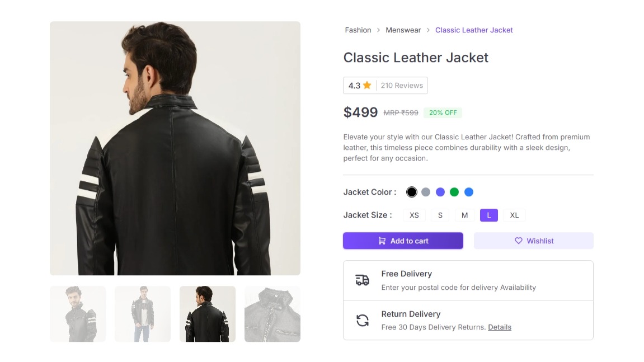644x362 pixels.
Task: View the jacket collar close-up thumbnail
Action: [x=272, y=314]
